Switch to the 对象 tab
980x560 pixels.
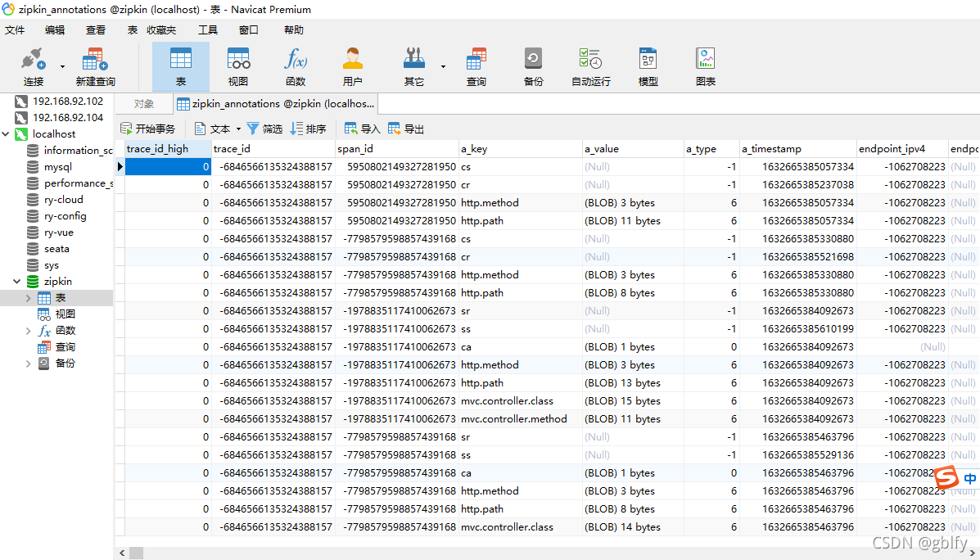pos(144,104)
